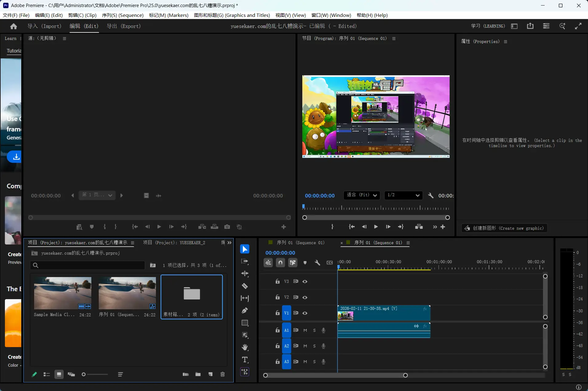Image resolution: width=588 pixels, height=391 pixels.
Task: Select the Razor tool
Action: coord(245,286)
